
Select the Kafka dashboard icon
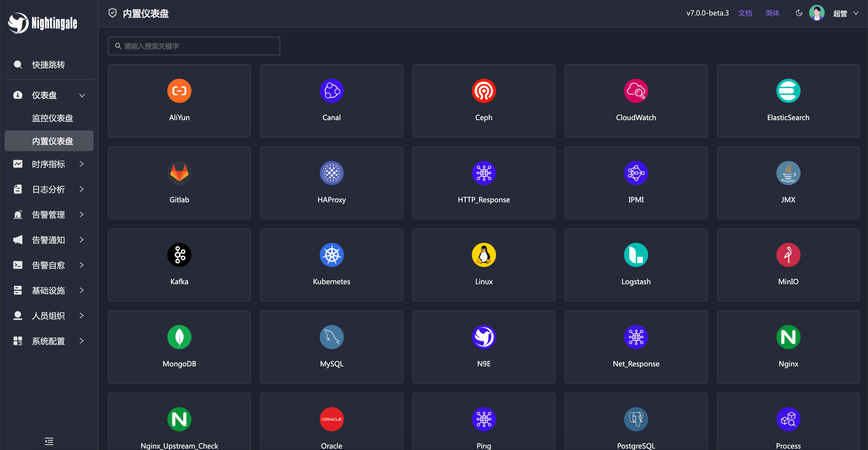coord(179,255)
